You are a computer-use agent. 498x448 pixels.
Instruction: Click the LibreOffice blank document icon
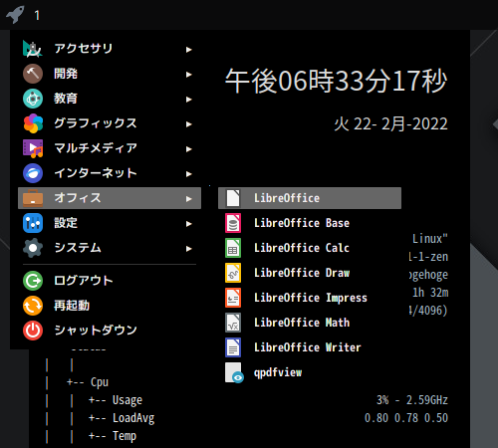tap(233, 198)
